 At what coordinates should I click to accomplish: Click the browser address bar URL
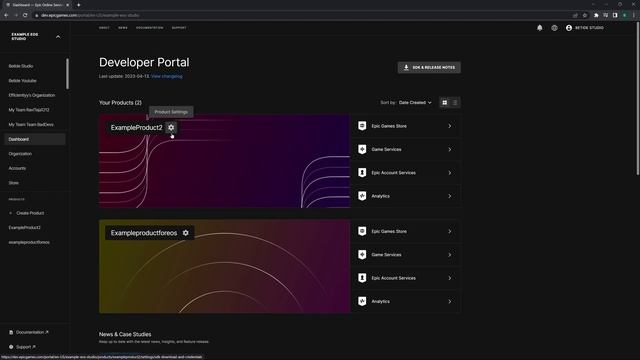pos(90,15)
